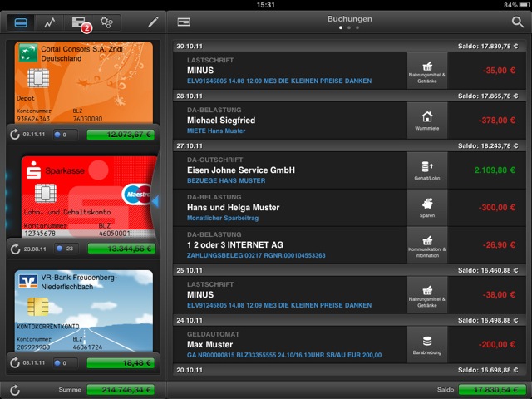Open Barabhebung category on Max Muster booking
This screenshot has height=399, width=532.
point(426,345)
